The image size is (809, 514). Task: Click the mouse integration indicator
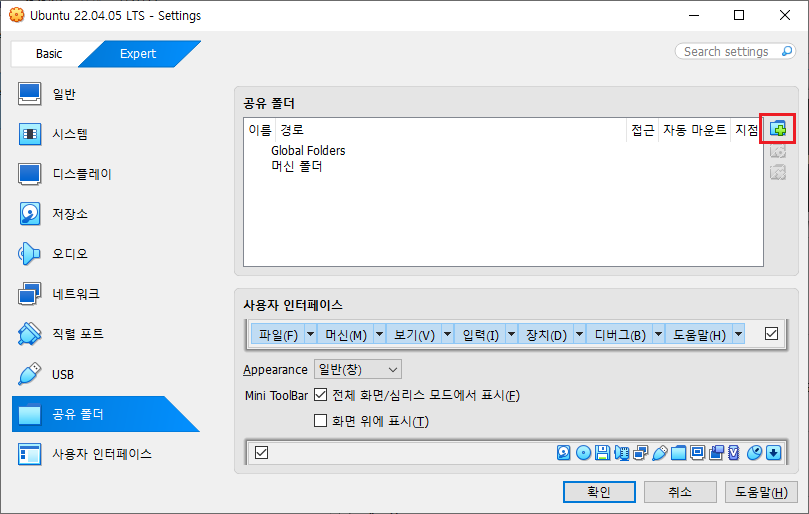(754, 453)
